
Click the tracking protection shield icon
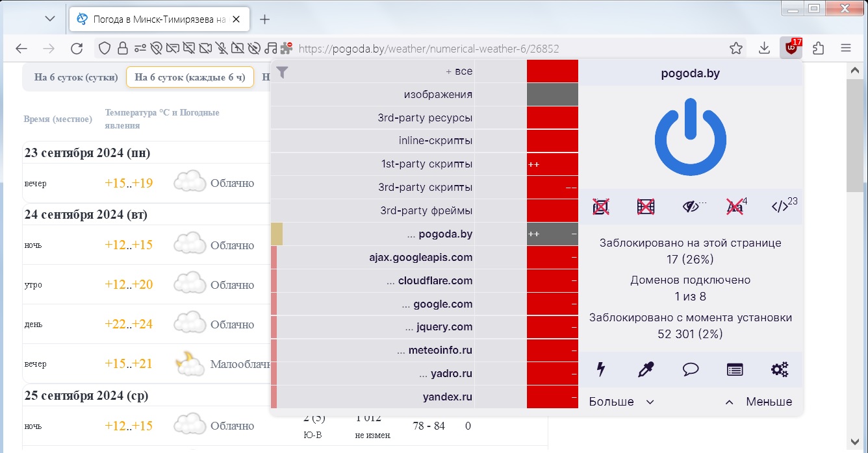pos(105,48)
